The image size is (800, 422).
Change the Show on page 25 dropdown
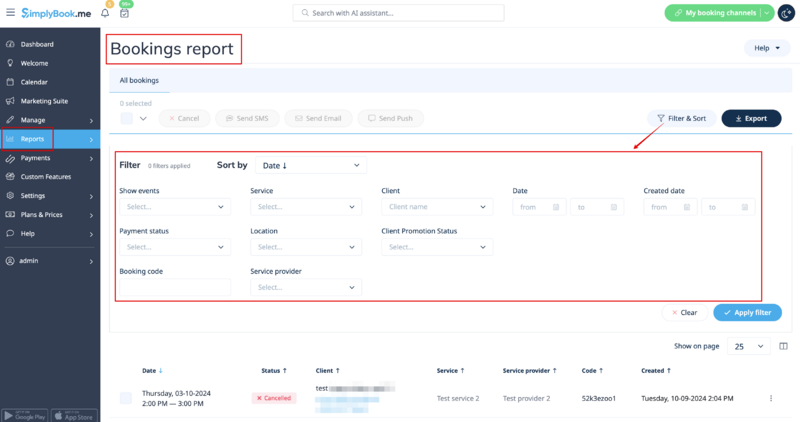748,346
